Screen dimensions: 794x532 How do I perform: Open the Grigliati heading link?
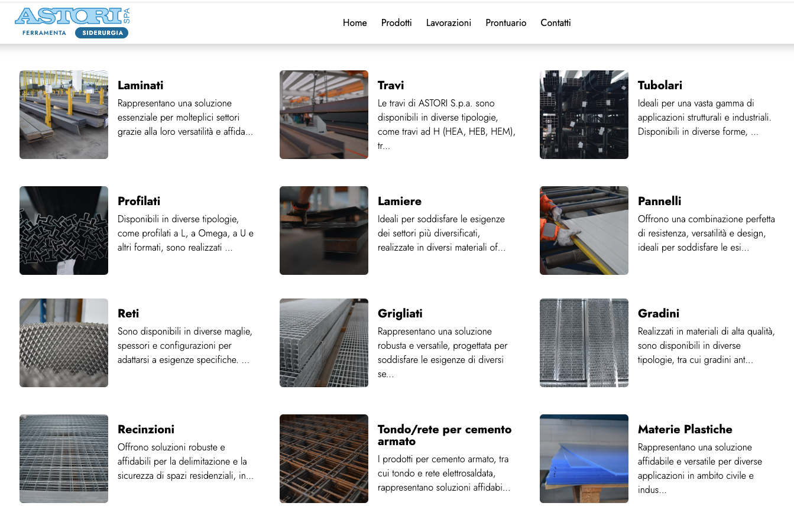(x=400, y=314)
